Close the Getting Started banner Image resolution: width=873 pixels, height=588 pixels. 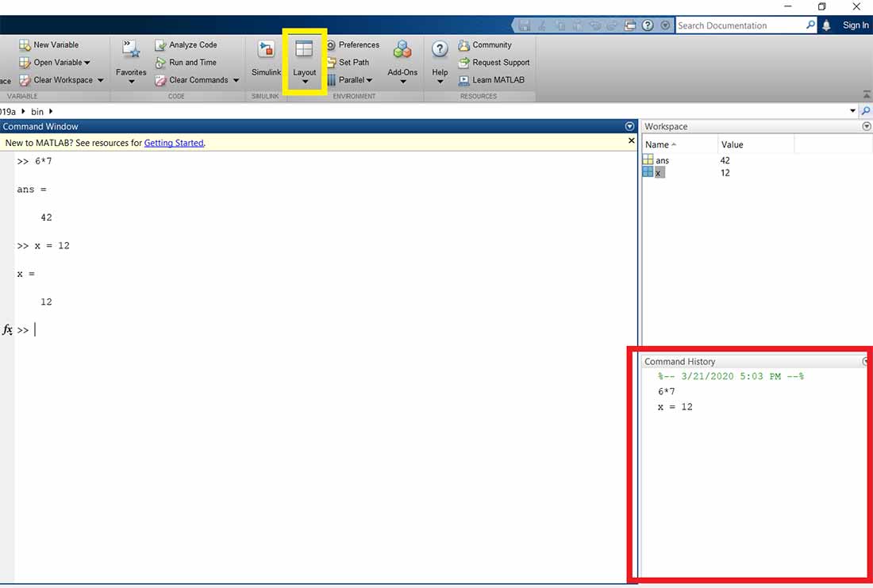pyautogui.click(x=632, y=141)
